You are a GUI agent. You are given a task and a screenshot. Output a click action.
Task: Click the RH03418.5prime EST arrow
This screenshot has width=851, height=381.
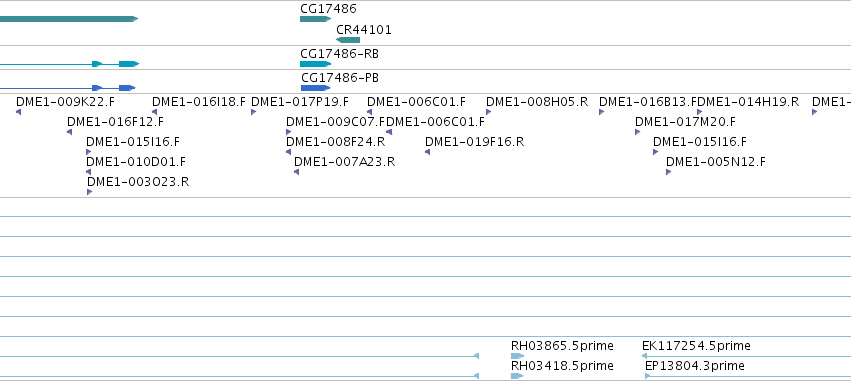pos(517,376)
